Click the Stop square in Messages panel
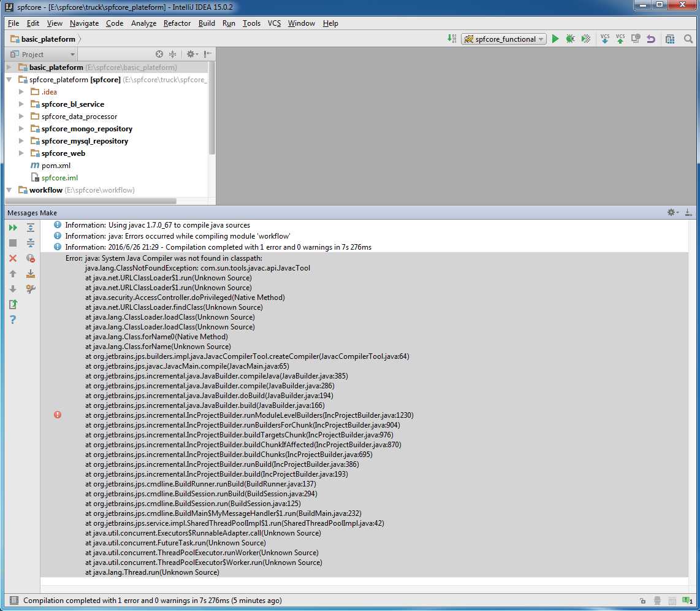The height and width of the screenshot is (611, 700). pyautogui.click(x=13, y=243)
